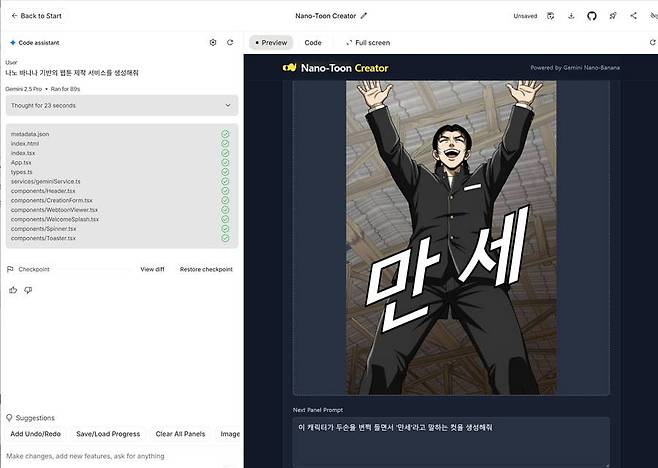Open types.ts in the file list
658x468 pixels.
click(x=21, y=172)
